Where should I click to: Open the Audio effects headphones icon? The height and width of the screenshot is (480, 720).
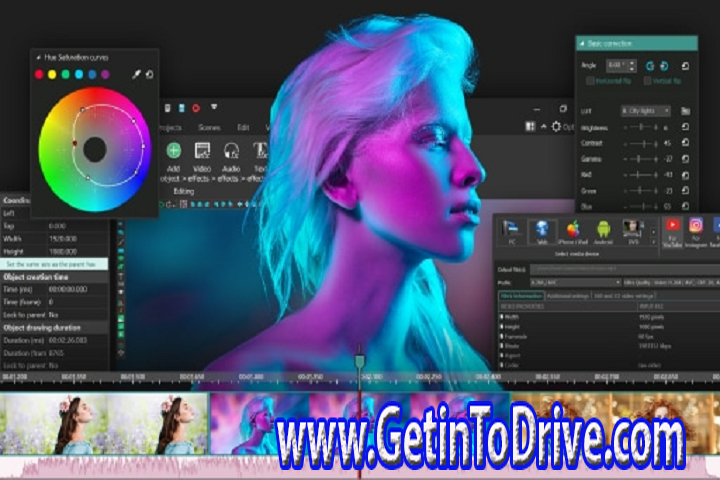point(231,151)
